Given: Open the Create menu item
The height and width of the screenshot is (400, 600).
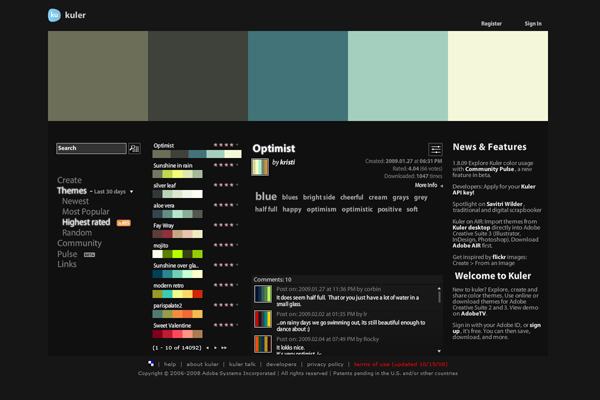Looking at the screenshot, I should pos(69,180).
